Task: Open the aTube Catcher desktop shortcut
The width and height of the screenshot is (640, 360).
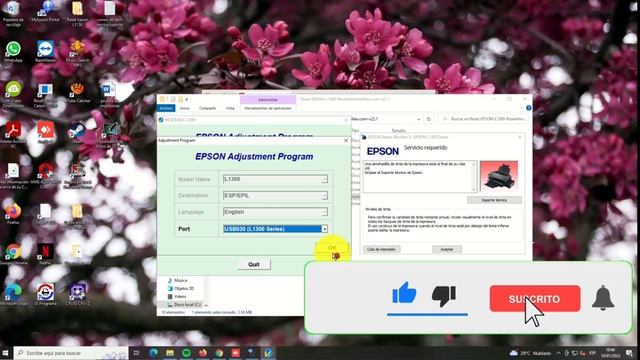Action: coord(77,93)
